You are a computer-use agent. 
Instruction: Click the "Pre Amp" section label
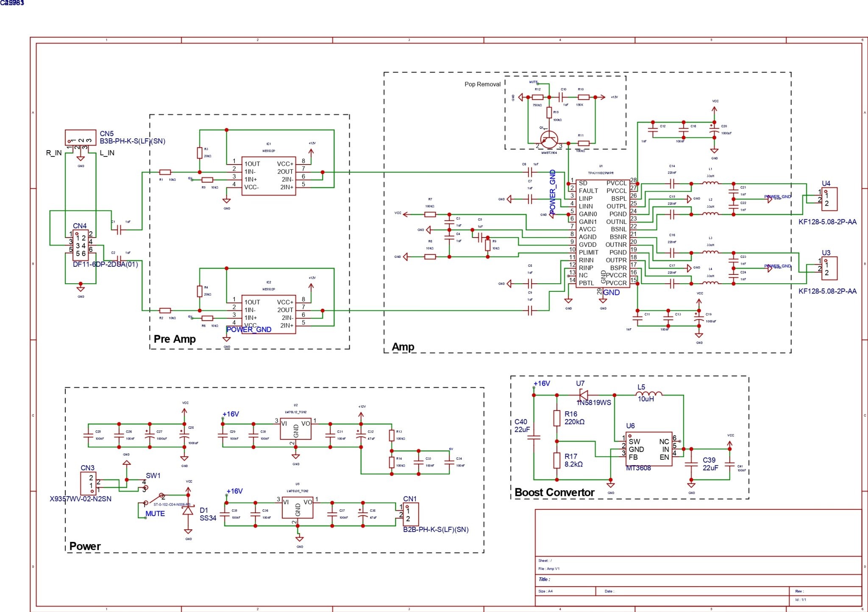(x=175, y=339)
